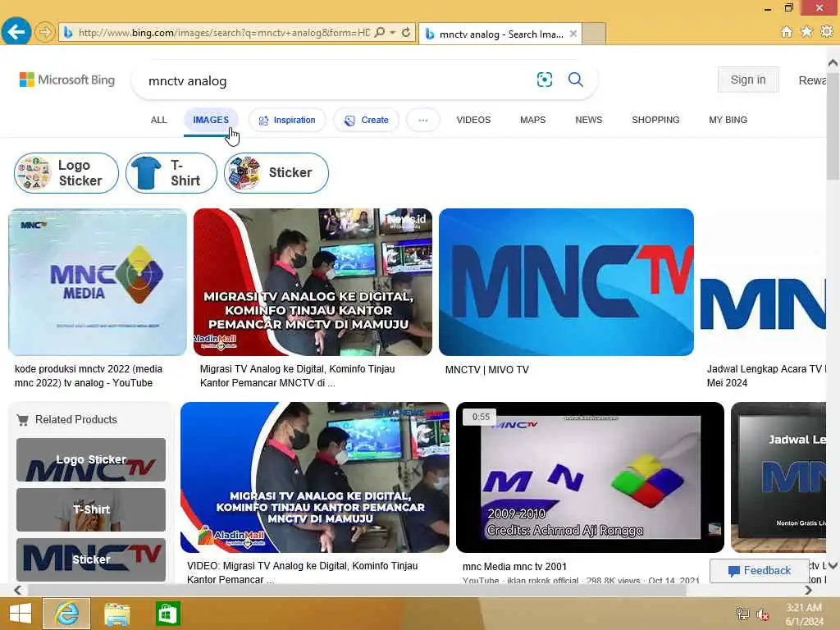The height and width of the screenshot is (630, 840).
Task: Select the IMAGES tab
Action: (211, 120)
